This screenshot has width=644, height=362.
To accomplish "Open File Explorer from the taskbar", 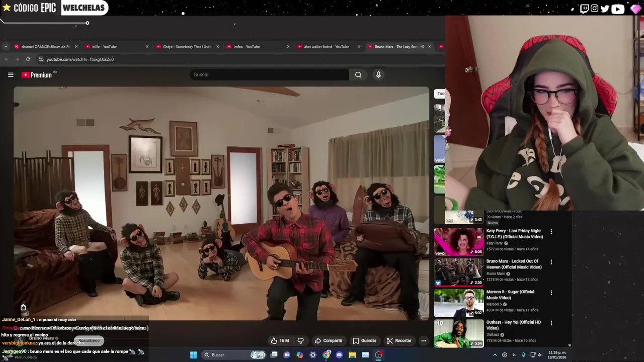I will pyautogui.click(x=352, y=355).
